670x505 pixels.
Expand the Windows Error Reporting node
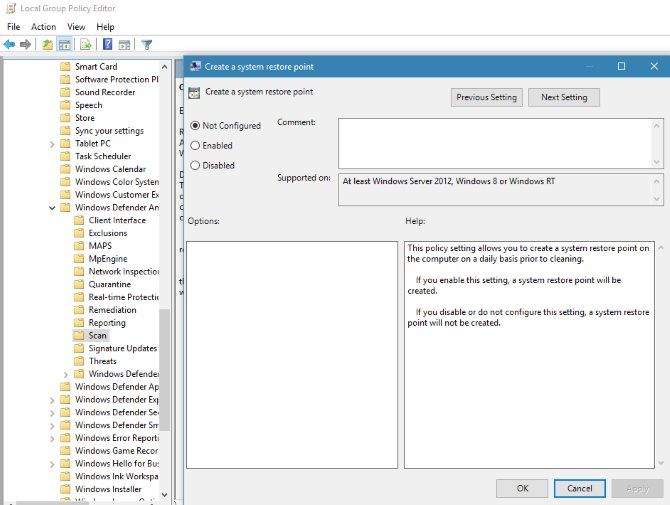pyautogui.click(x=52, y=439)
